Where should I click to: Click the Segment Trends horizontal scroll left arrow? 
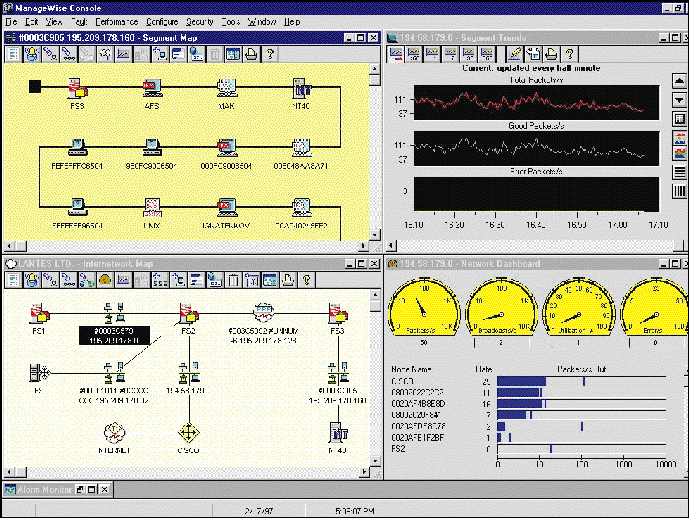point(391,246)
